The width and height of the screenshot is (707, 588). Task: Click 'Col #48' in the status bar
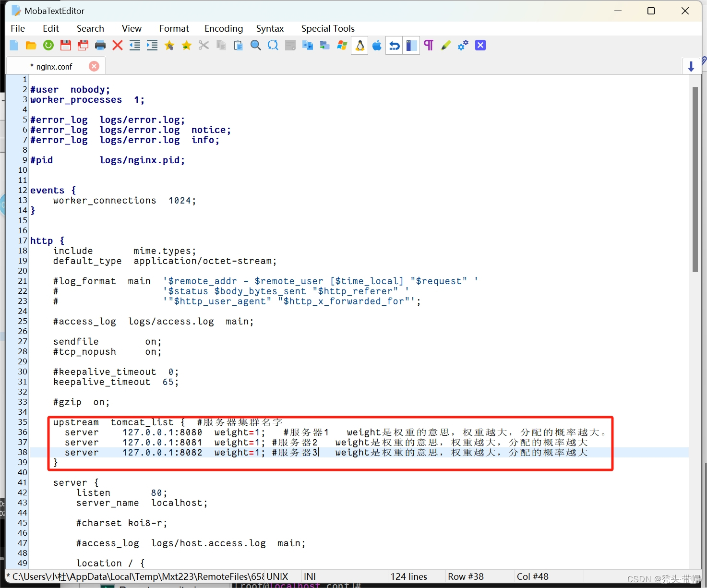pyautogui.click(x=533, y=576)
